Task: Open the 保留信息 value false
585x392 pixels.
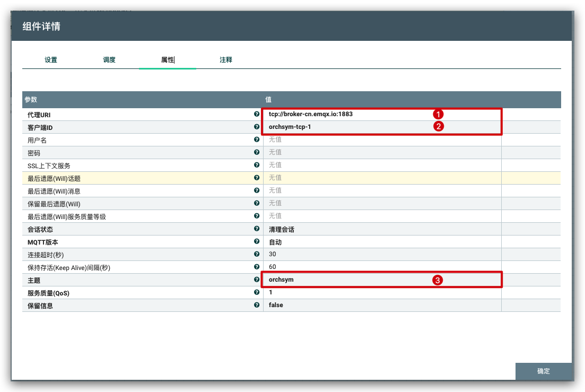Action: [276, 306]
